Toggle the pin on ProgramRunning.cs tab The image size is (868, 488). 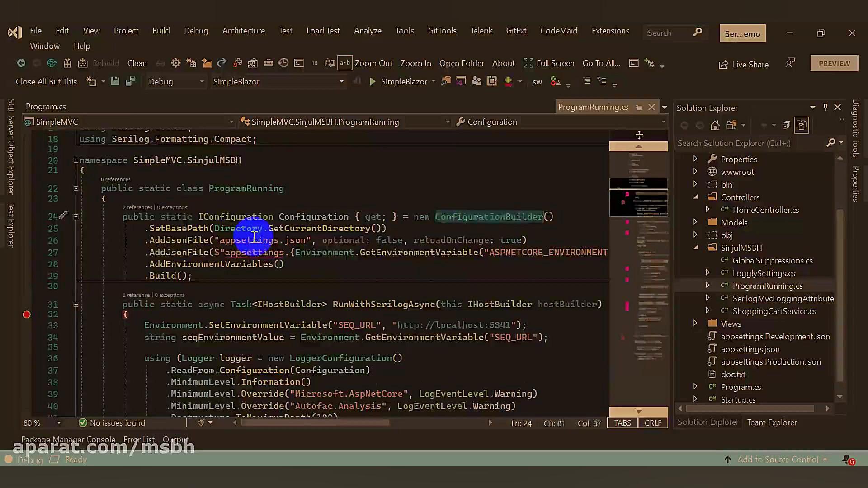[x=639, y=107]
